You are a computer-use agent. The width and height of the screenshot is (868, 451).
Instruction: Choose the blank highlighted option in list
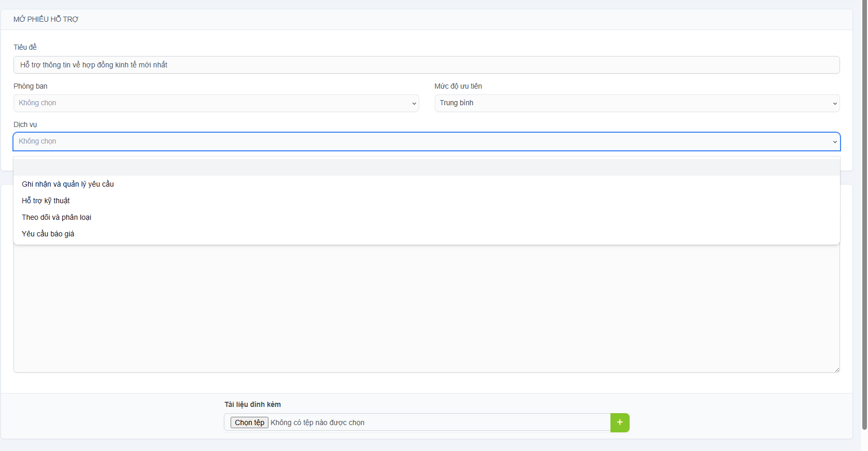pyautogui.click(x=425, y=167)
